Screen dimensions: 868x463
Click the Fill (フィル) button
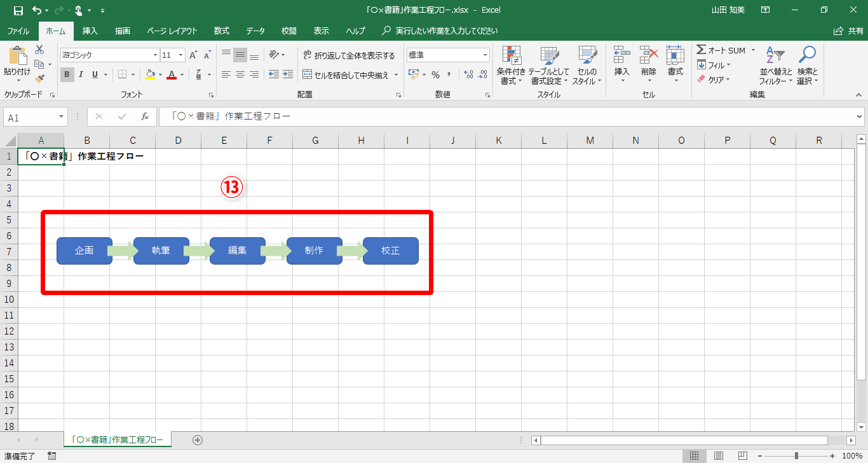click(x=713, y=65)
